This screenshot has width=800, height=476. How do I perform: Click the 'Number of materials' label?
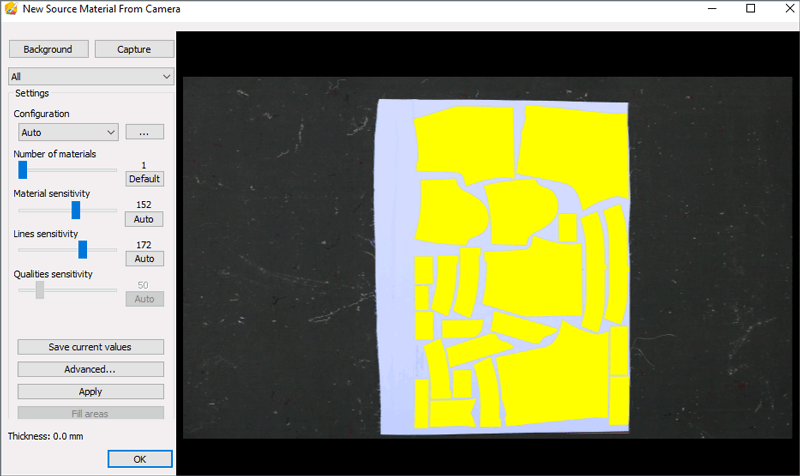point(55,154)
